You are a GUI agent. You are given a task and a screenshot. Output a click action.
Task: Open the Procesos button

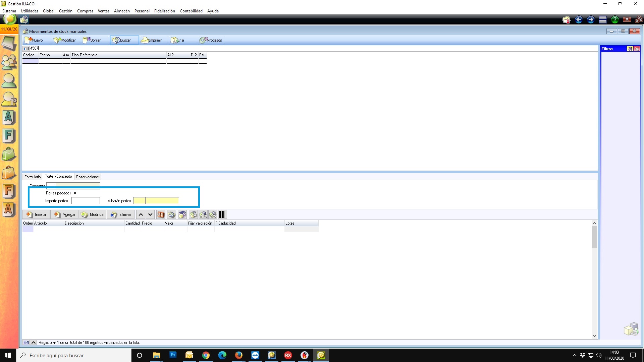click(x=211, y=40)
